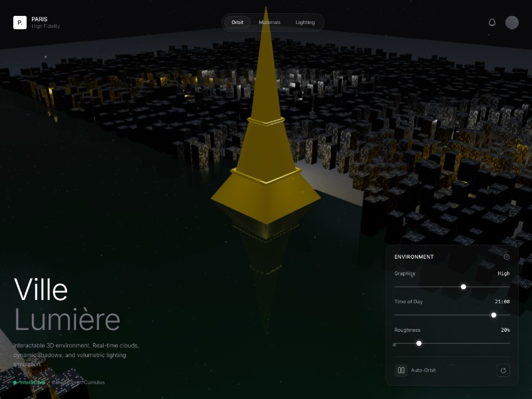Switch to the Materials tab
The height and width of the screenshot is (399, 532).
pyautogui.click(x=269, y=22)
